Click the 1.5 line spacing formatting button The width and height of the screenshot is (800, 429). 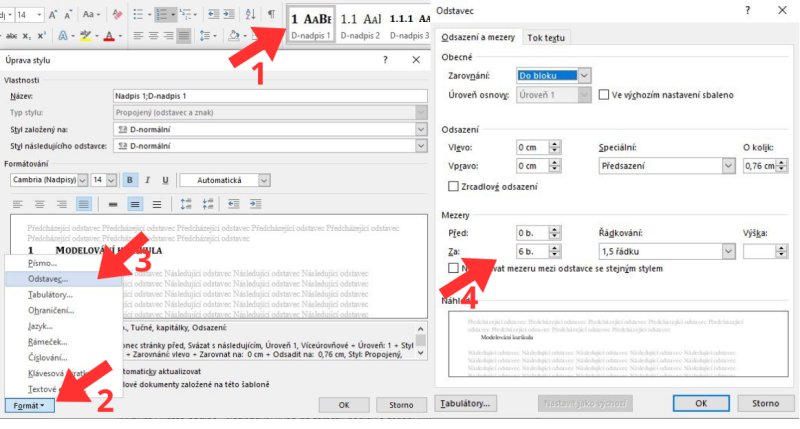click(x=135, y=205)
